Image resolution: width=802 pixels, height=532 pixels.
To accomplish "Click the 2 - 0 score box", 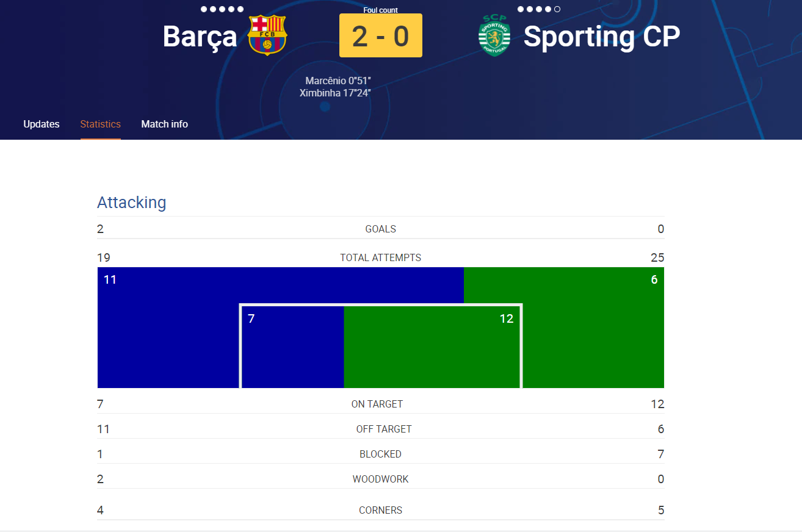I will [381, 35].
